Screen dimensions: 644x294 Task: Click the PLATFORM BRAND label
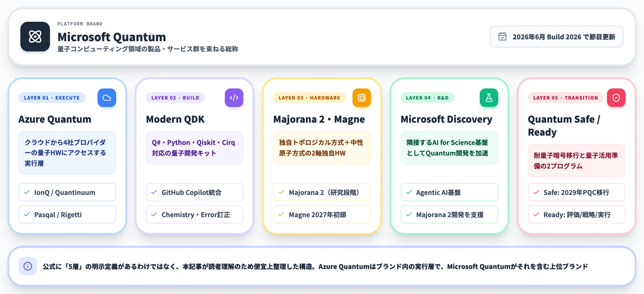[80, 24]
